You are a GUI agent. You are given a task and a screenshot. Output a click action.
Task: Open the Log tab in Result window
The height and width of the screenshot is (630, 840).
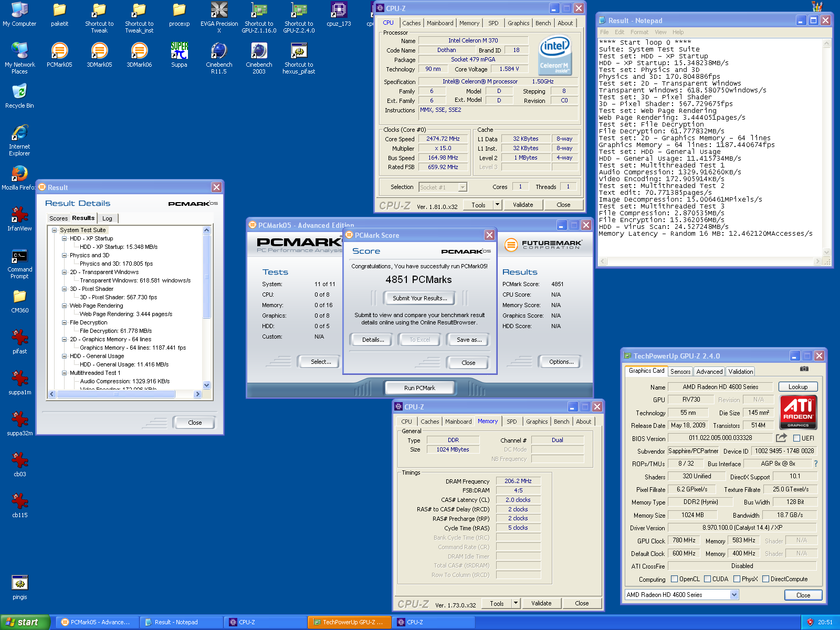[x=108, y=218]
